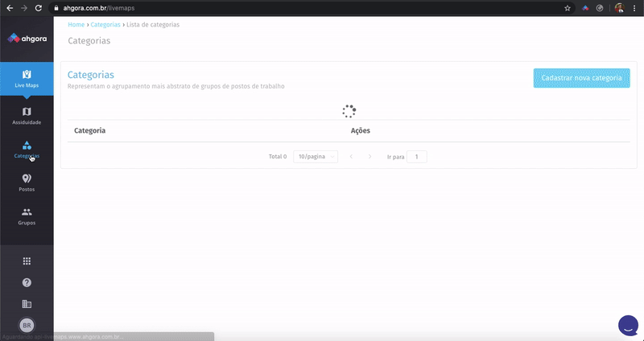
Task: Go to Home breadcrumb link
Action: (76, 25)
